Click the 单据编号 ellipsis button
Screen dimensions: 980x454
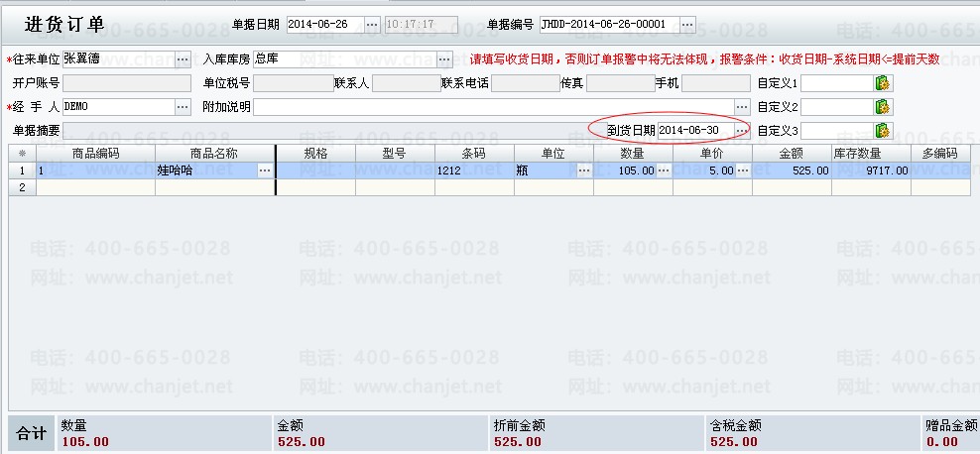[x=686, y=24]
